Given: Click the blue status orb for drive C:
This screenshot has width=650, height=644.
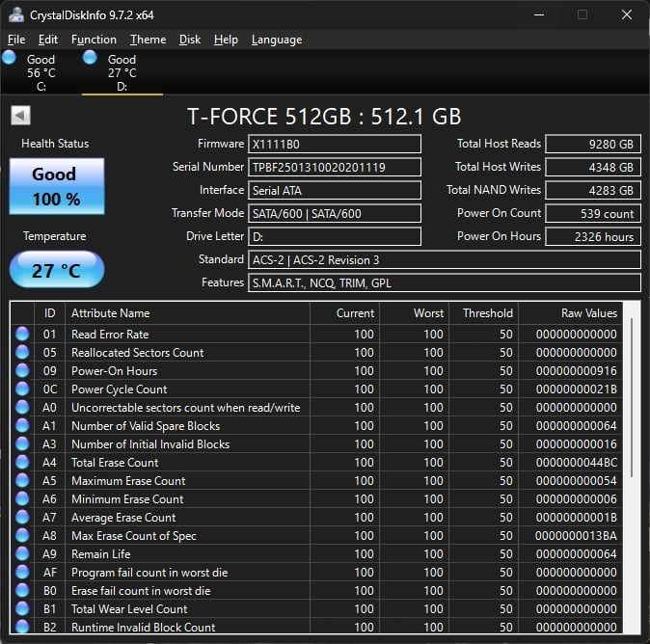Looking at the screenshot, I should coord(9,57).
